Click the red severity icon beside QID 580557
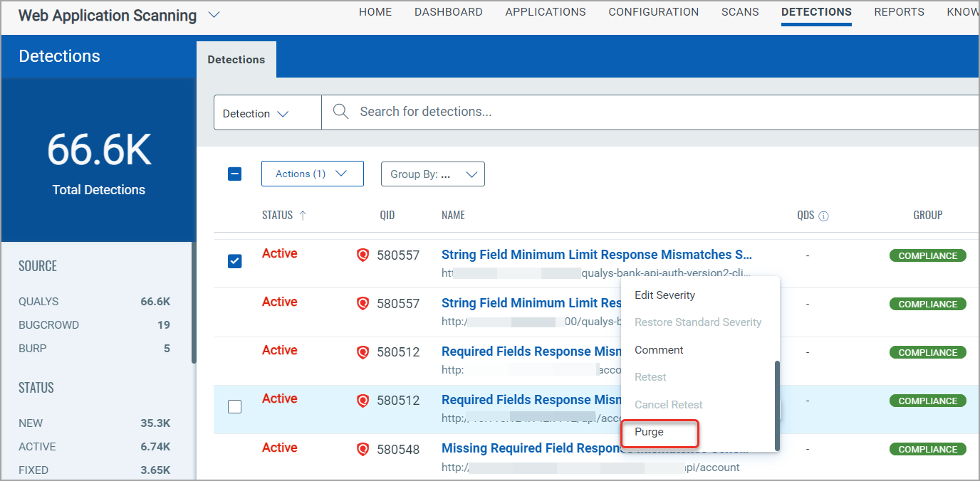Image resolution: width=980 pixels, height=481 pixels. click(363, 253)
